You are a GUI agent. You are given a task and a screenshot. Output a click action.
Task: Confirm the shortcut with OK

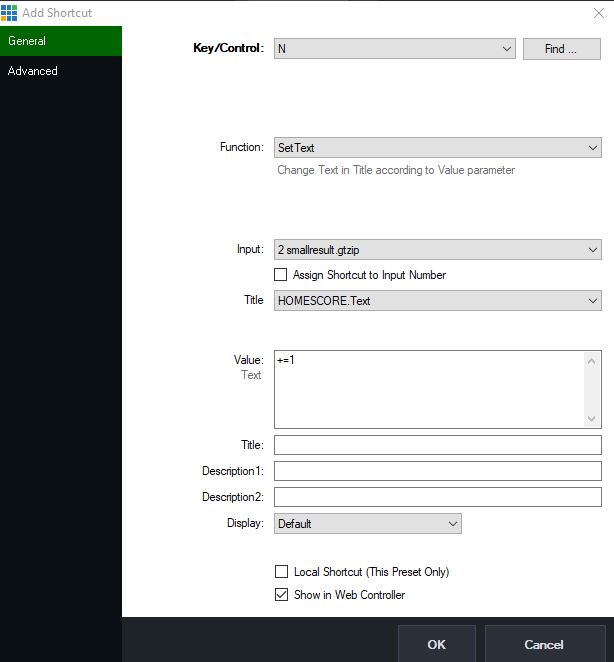436,644
